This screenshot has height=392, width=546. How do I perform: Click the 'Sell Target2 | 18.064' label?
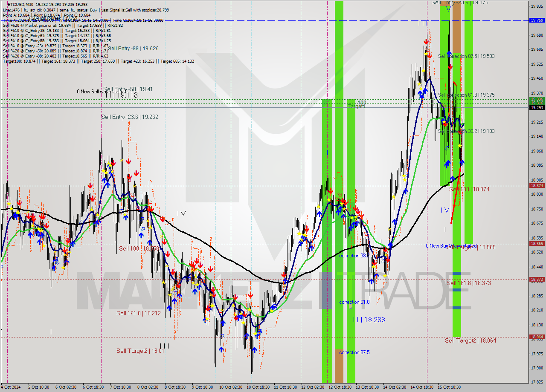pos(470,340)
